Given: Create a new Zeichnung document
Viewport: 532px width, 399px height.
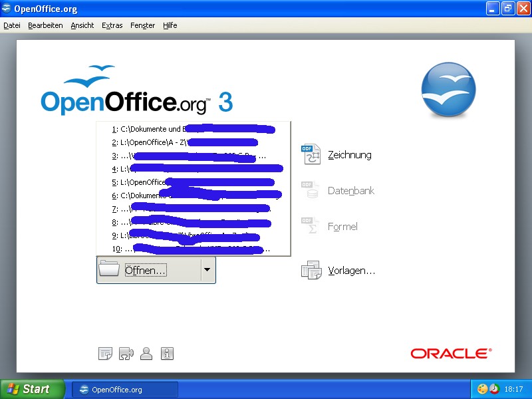Looking at the screenshot, I should pyautogui.click(x=350, y=155).
